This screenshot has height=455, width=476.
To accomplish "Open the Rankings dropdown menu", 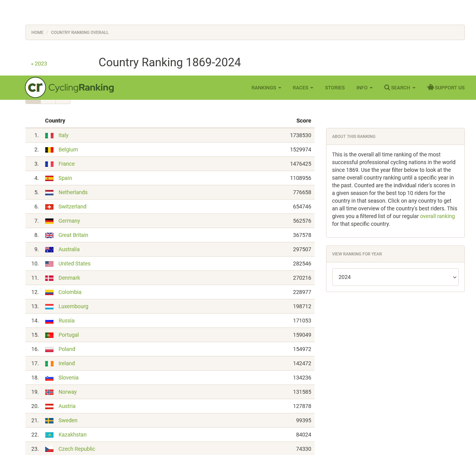I will pyautogui.click(x=266, y=88).
